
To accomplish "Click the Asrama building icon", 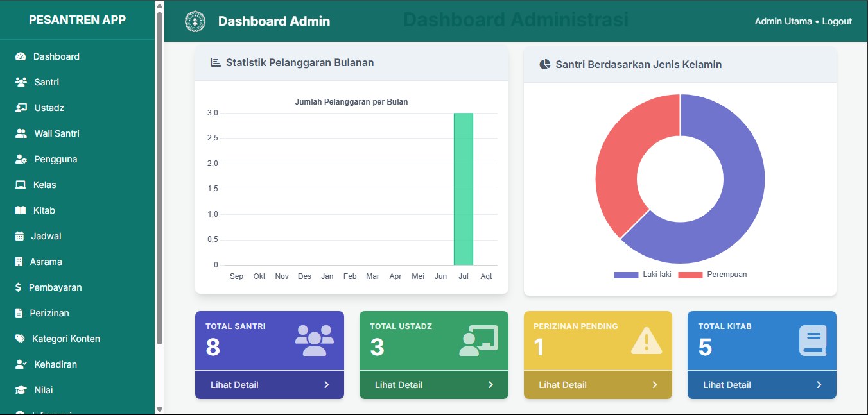I will click(19, 262).
